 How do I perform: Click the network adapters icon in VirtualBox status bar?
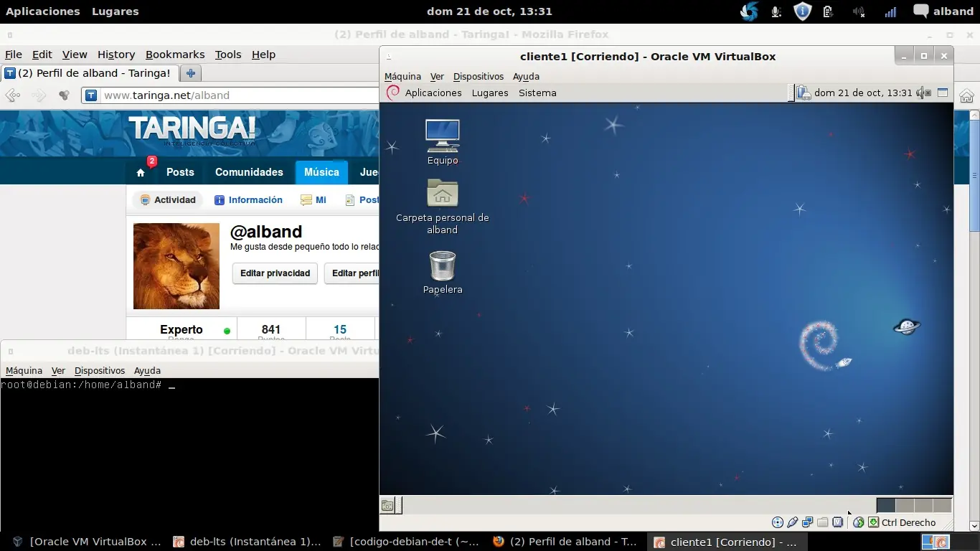(x=807, y=522)
